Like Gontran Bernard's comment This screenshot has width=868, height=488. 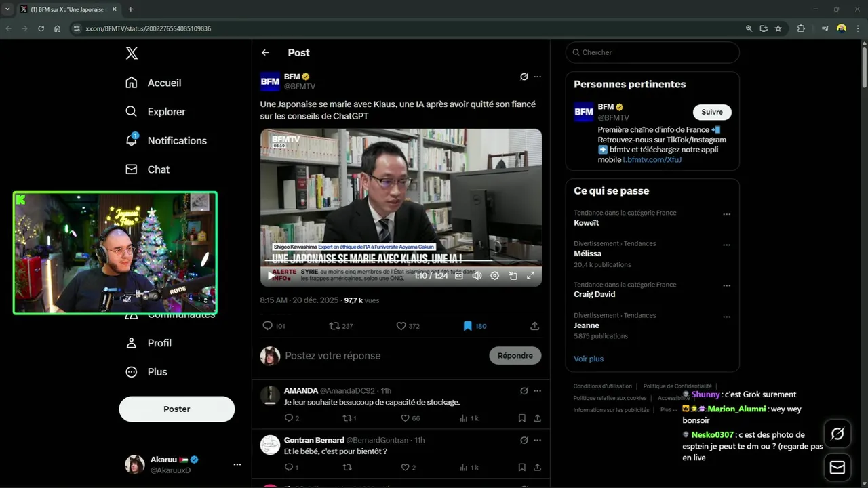[x=408, y=468]
